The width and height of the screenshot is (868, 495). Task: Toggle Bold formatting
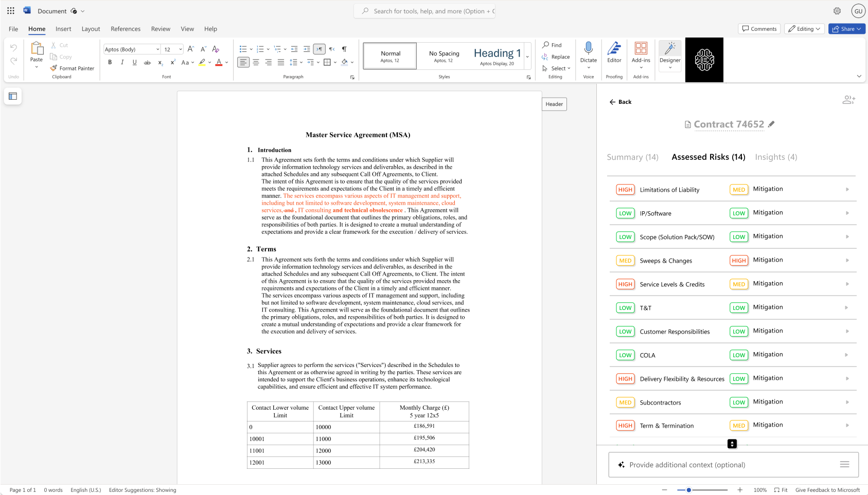110,63
